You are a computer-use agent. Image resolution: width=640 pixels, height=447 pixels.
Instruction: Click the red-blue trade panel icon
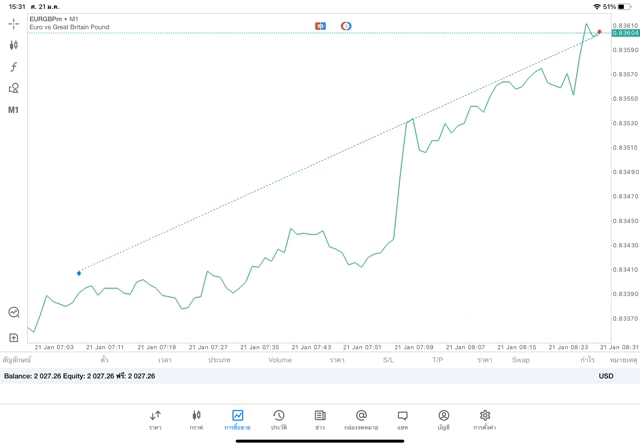pos(320,25)
